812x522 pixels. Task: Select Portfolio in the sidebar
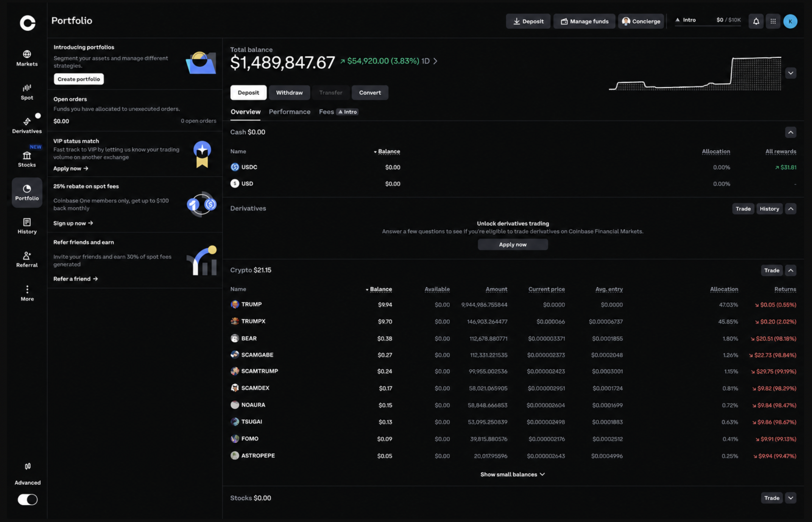pyautogui.click(x=27, y=192)
